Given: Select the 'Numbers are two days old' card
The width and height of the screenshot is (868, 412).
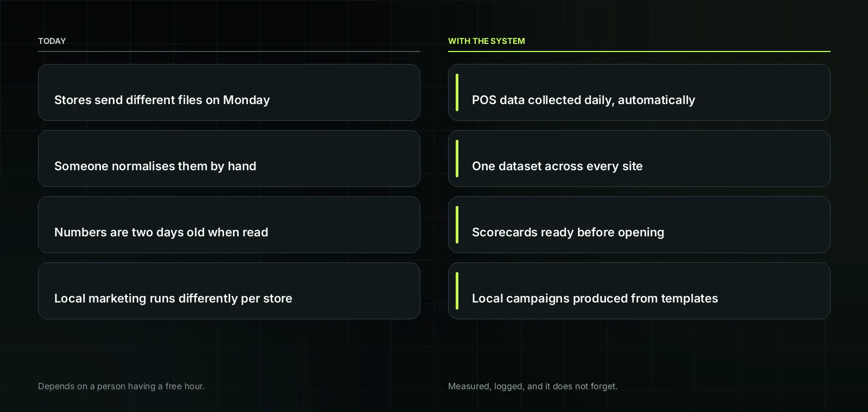Looking at the screenshot, I should pyautogui.click(x=229, y=225).
